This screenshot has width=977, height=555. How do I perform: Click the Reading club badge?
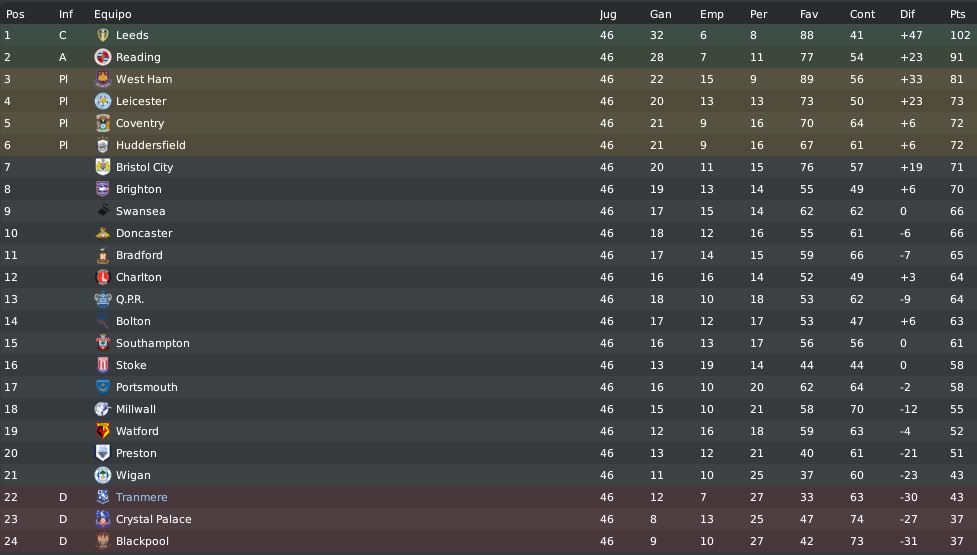point(103,57)
